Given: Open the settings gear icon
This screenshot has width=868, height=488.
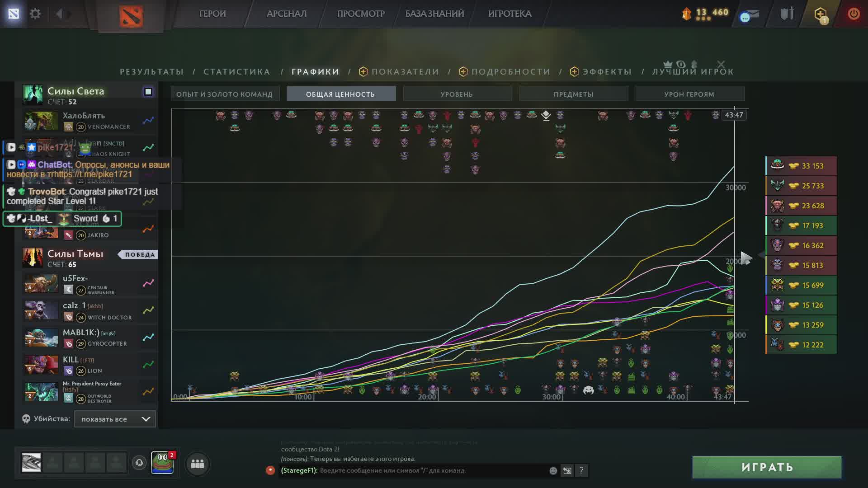Looking at the screenshot, I should [x=35, y=14].
